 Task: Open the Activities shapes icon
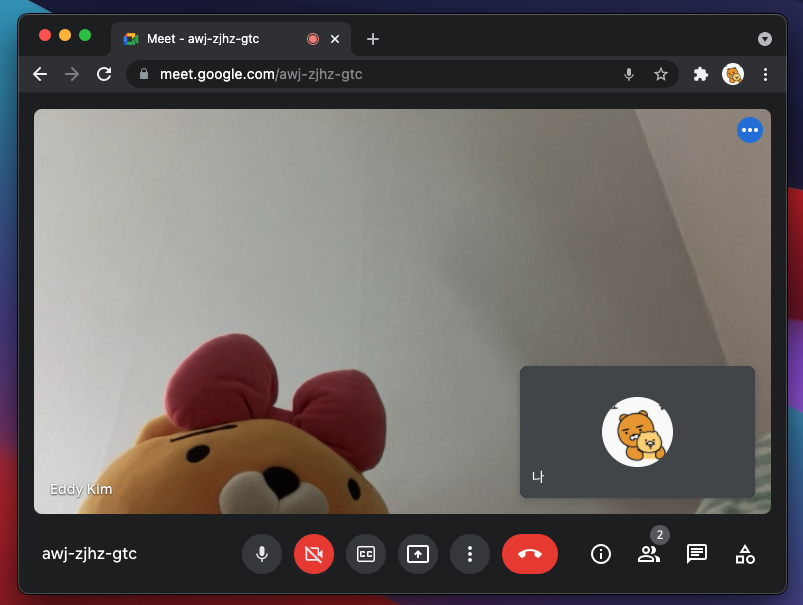745,554
